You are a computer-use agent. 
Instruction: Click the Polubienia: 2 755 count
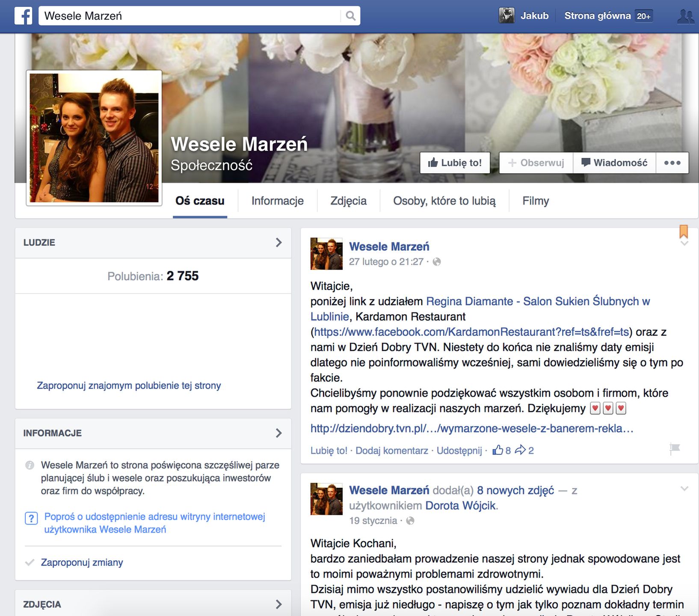pos(153,276)
